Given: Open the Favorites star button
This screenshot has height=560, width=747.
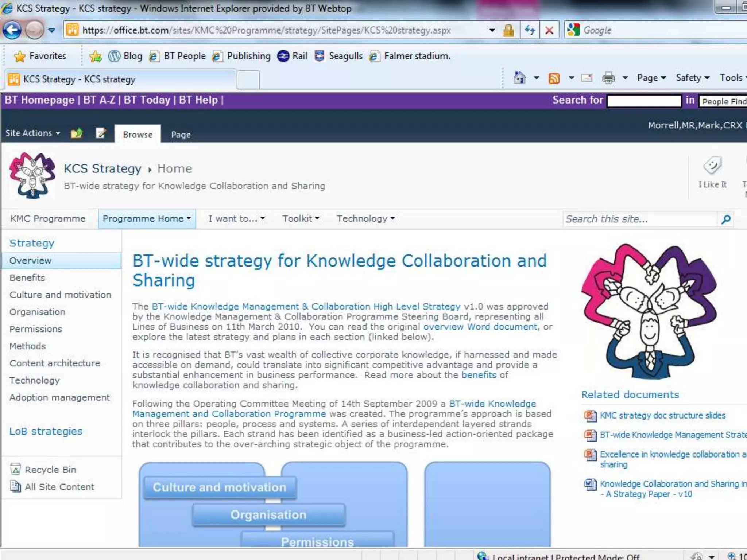Looking at the screenshot, I should click(40, 56).
